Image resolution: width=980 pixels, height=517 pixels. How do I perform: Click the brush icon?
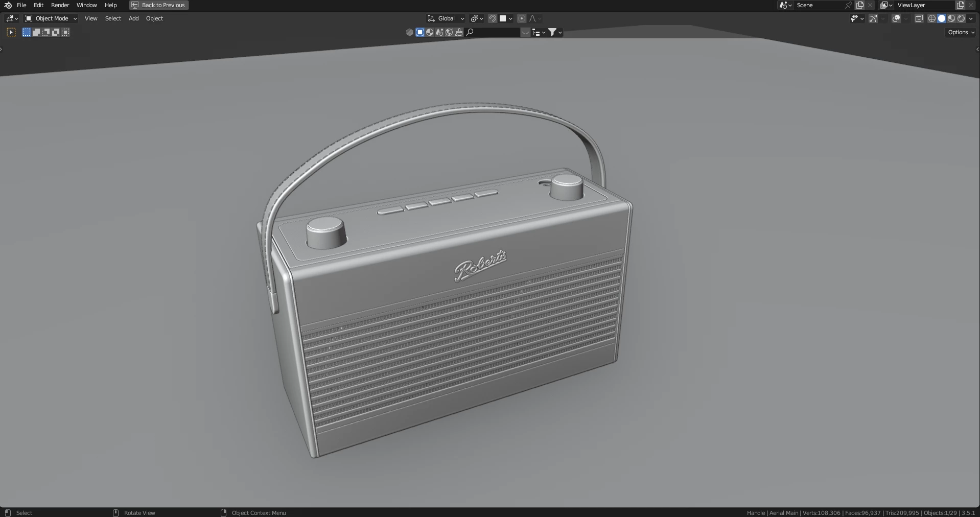click(459, 32)
